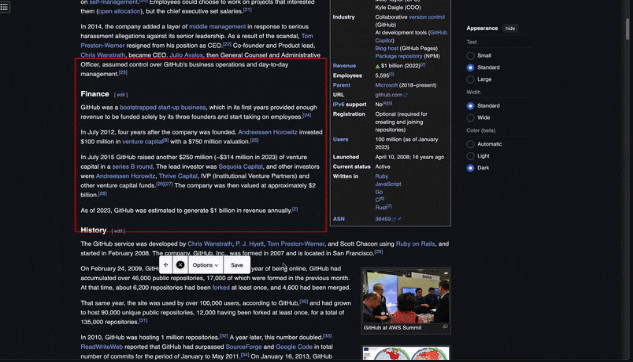The width and height of the screenshot is (633, 362).
Task: Open the Package repository link in infobox
Action: (398, 56)
